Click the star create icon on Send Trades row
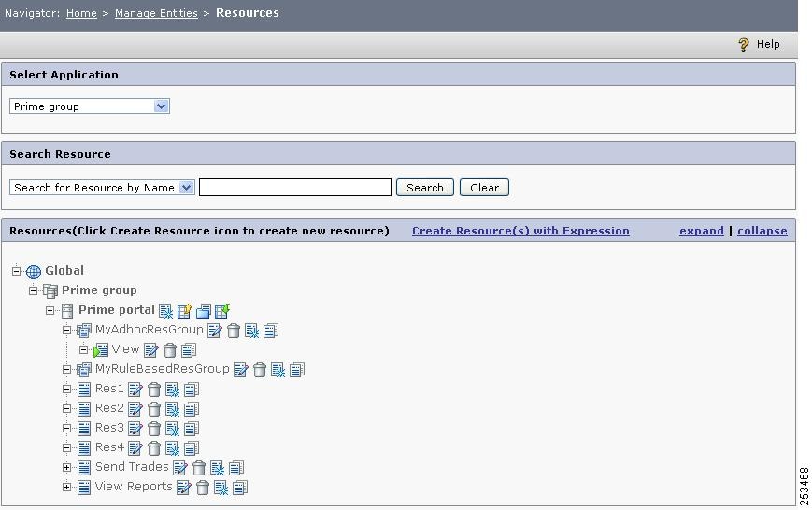The height and width of the screenshot is (510, 812). (218, 468)
